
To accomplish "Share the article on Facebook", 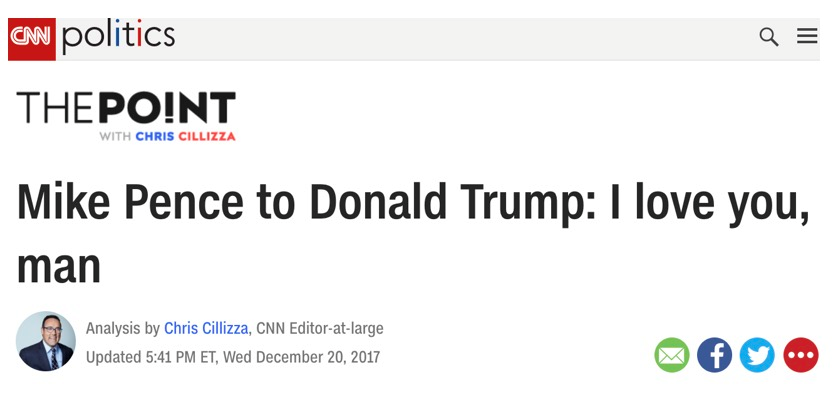I will [714, 355].
